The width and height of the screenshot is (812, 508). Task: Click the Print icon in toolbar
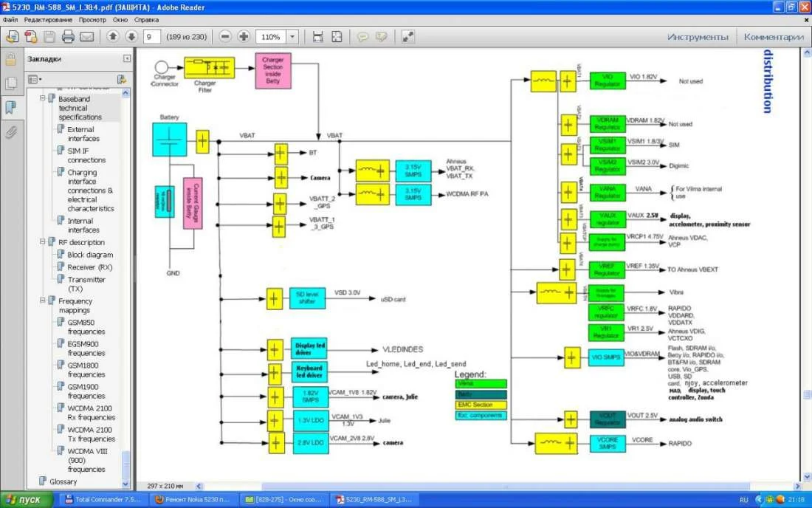point(68,37)
